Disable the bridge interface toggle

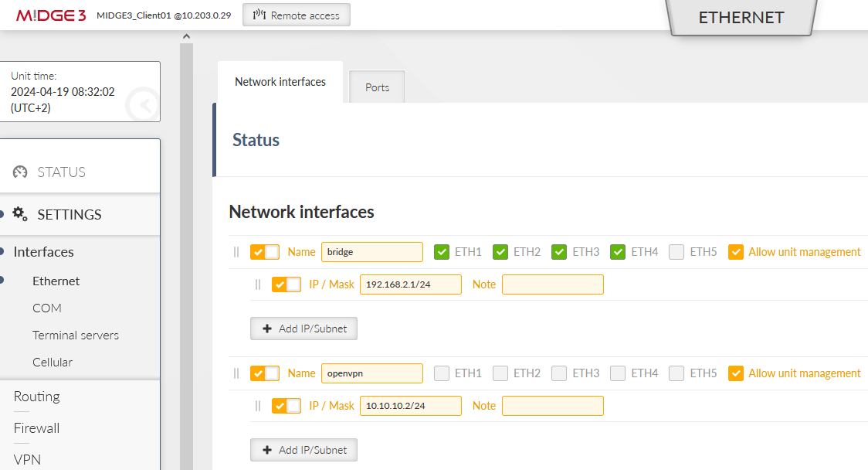(x=265, y=252)
